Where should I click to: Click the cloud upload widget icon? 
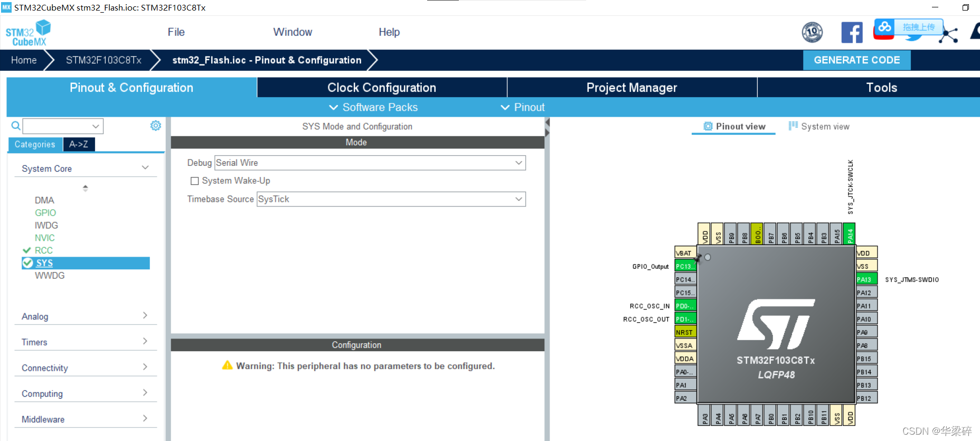885,27
